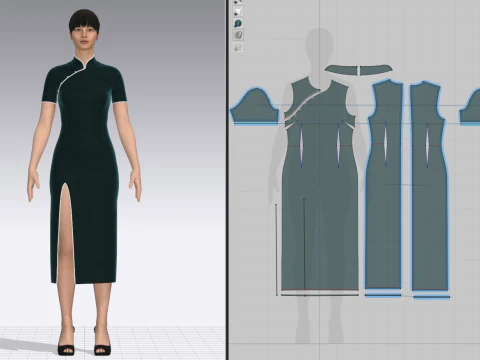
Task: Select the left collar pattern piece
Action: click(x=341, y=70)
